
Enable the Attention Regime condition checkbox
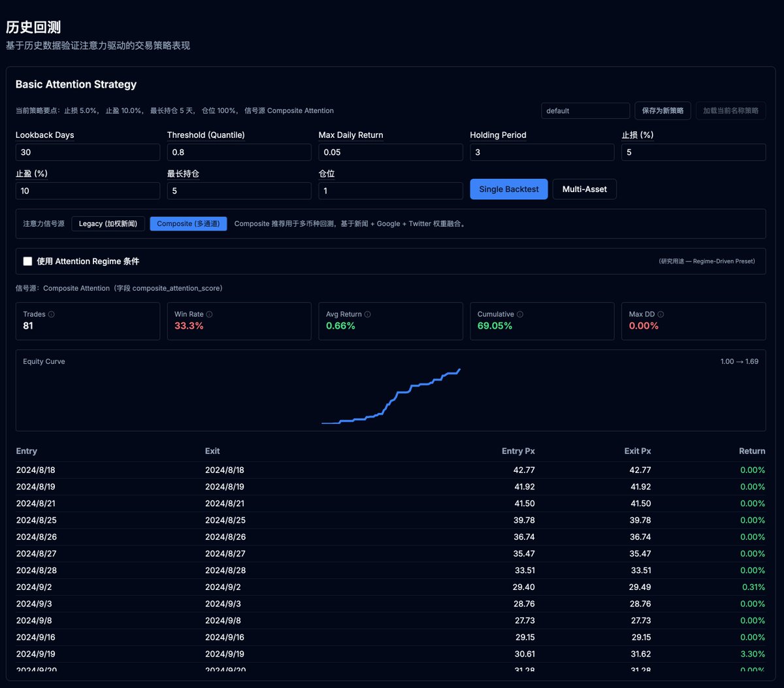(x=27, y=261)
